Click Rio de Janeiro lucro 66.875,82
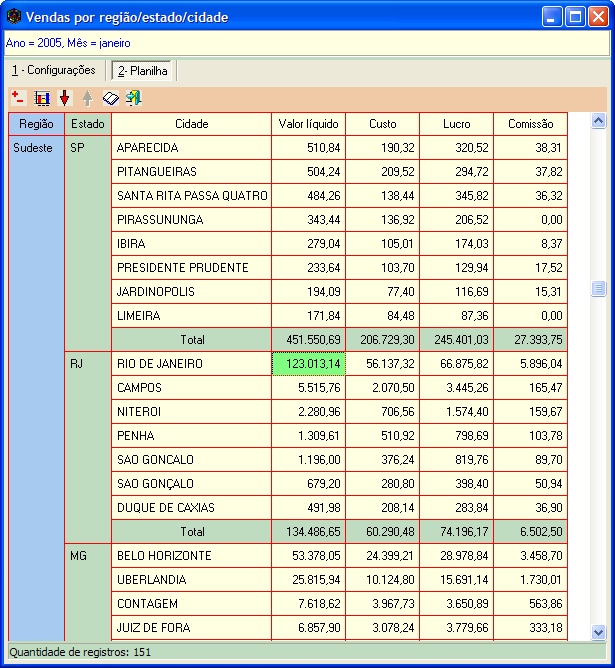Image resolution: width=615 pixels, height=668 pixels. click(x=457, y=364)
